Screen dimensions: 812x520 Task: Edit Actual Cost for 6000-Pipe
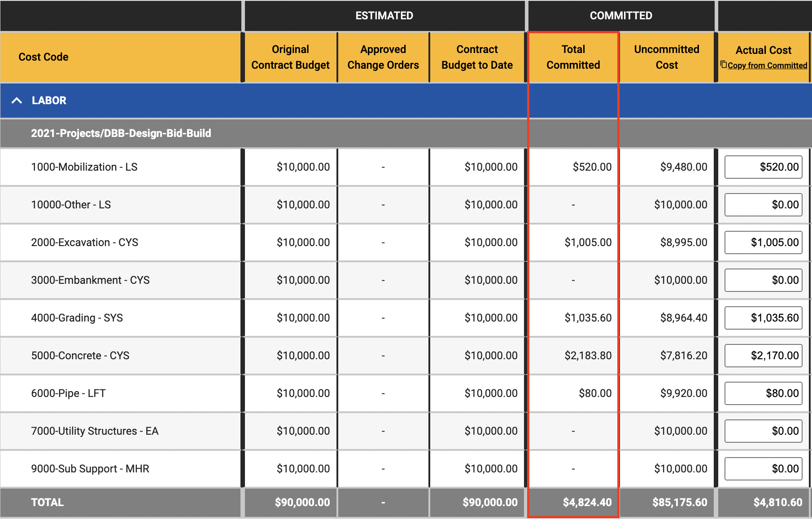tap(763, 393)
